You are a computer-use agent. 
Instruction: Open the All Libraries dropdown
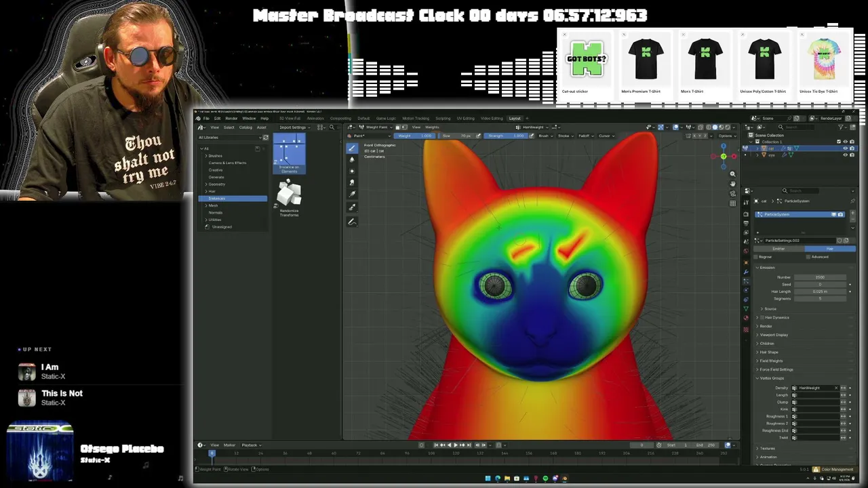[229, 138]
